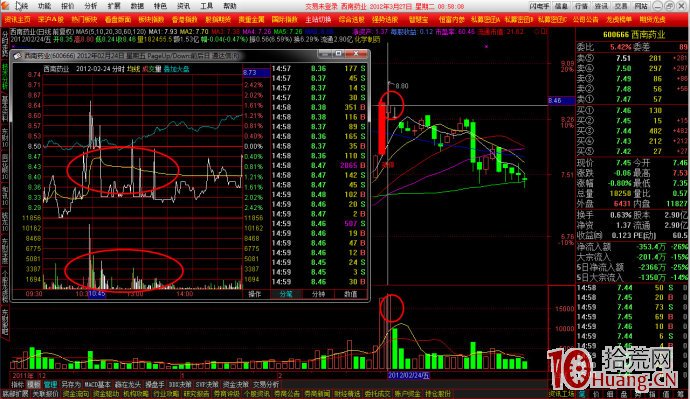The width and height of the screenshot is (690, 399).
Task: Toggle 均线 in the intraday popup
Action: click(x=133, y=69)
